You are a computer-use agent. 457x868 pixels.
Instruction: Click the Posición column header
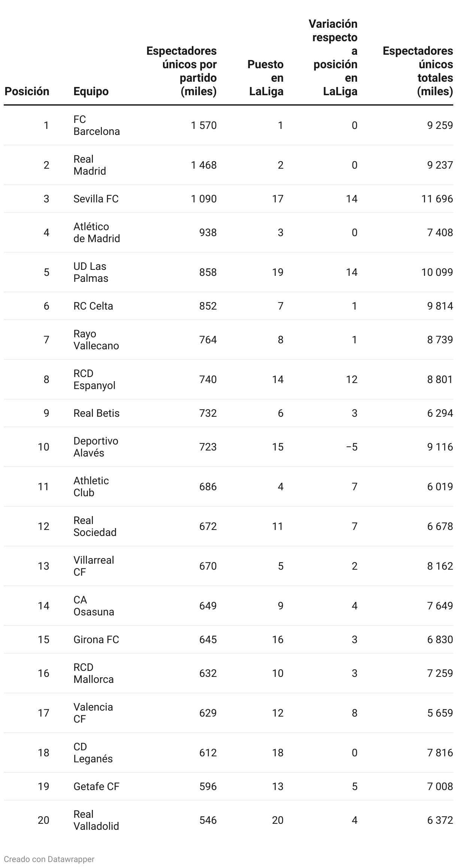27,91
